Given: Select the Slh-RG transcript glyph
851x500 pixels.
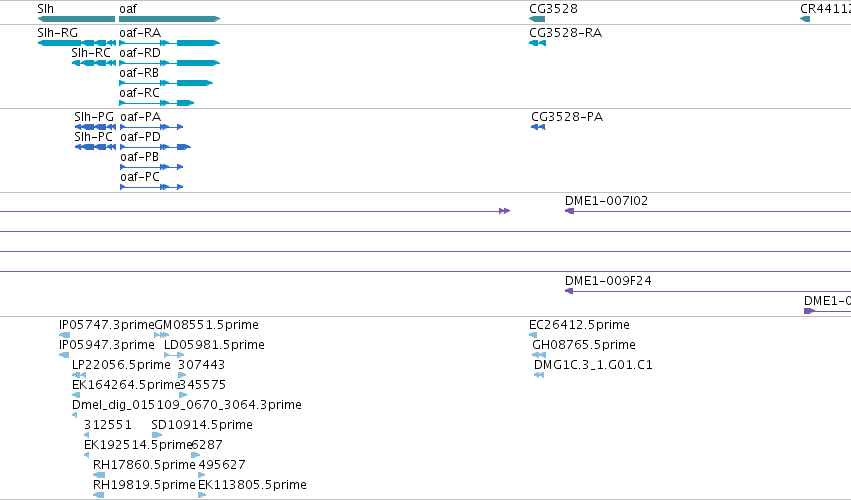Looking at the screenshot, I should coord(77,43).
